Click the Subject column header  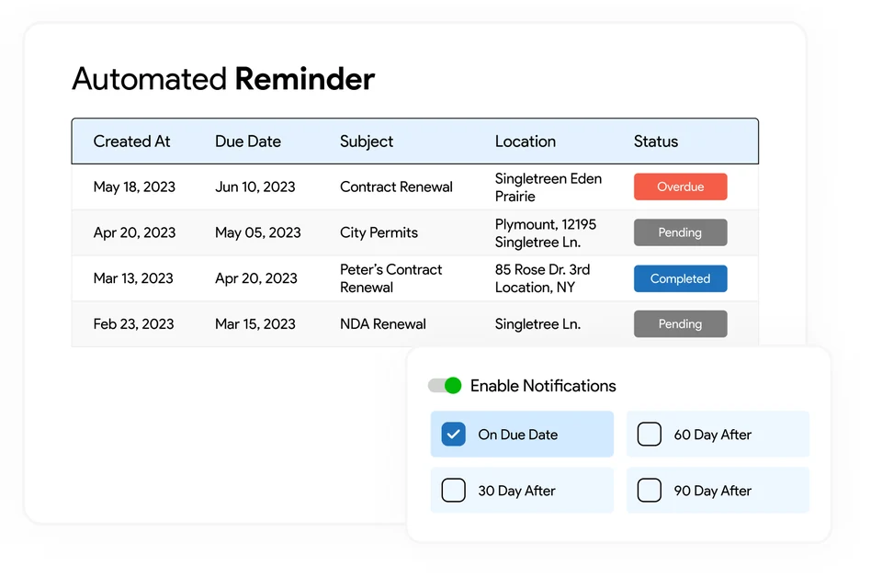367,141
